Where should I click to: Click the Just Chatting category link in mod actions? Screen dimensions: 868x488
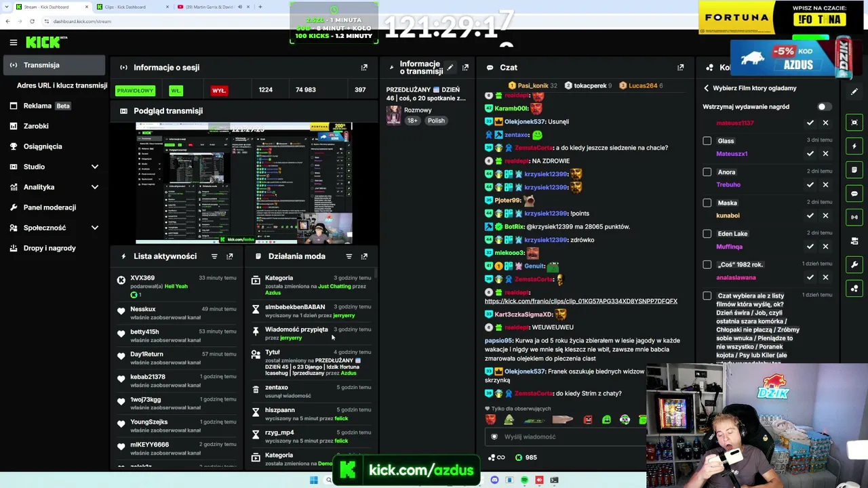[x=334, y=286]
